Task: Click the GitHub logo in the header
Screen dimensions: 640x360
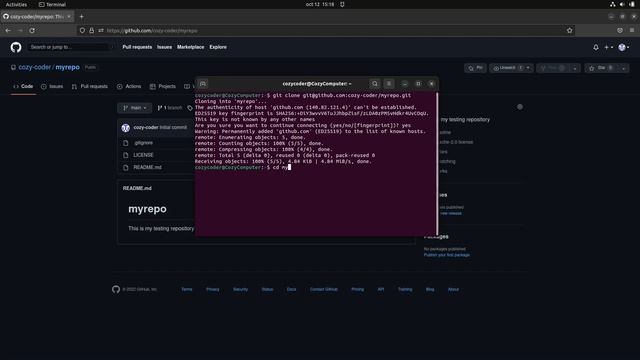Action: point(16,47)
